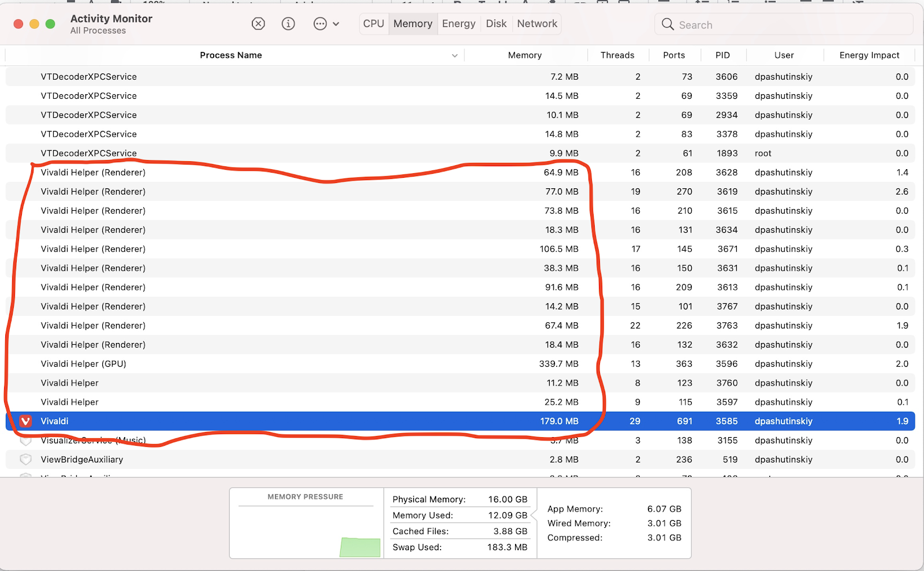Viewport: 924px width, 571px height.
Task: Sort by Process Name column header
Action: 230,55
